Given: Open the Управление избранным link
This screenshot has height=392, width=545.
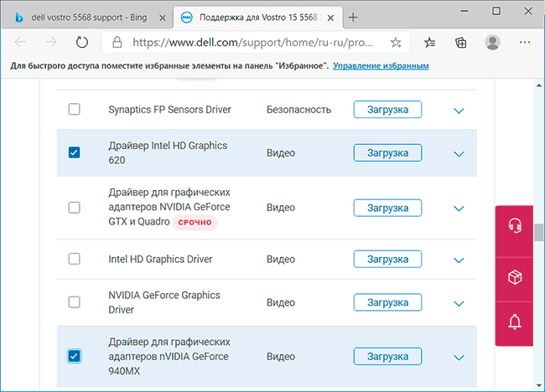Looking at the screenshot, I should 381,65.
